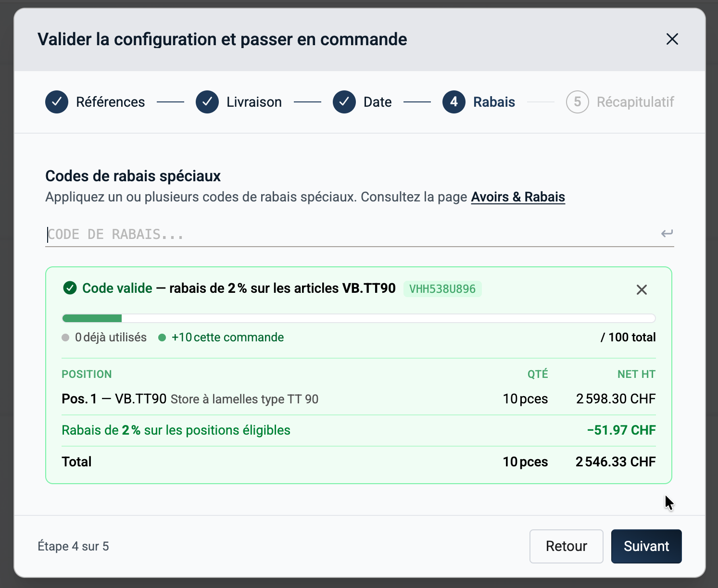Click the 2 546.33 CHF total amount
Image resolution: width=718 pixels, height=588 pixels.
click(x=616, y=462)
